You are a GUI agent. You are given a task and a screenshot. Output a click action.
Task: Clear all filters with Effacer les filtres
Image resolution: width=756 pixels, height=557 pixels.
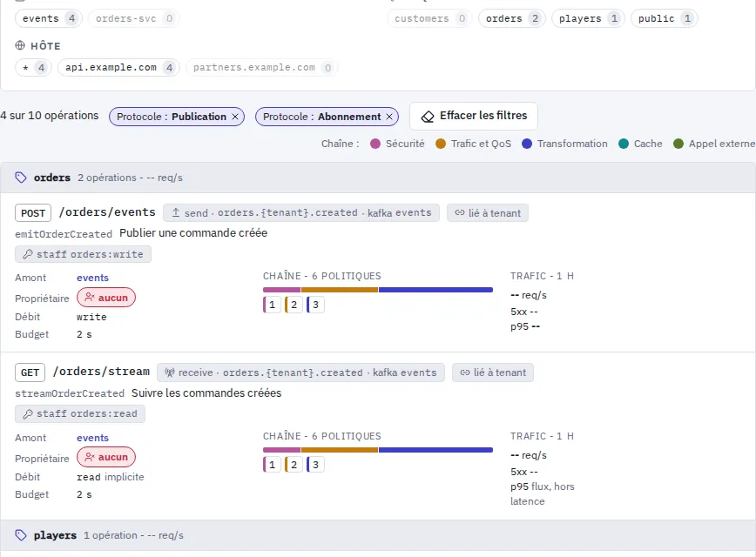click(474, 116)
